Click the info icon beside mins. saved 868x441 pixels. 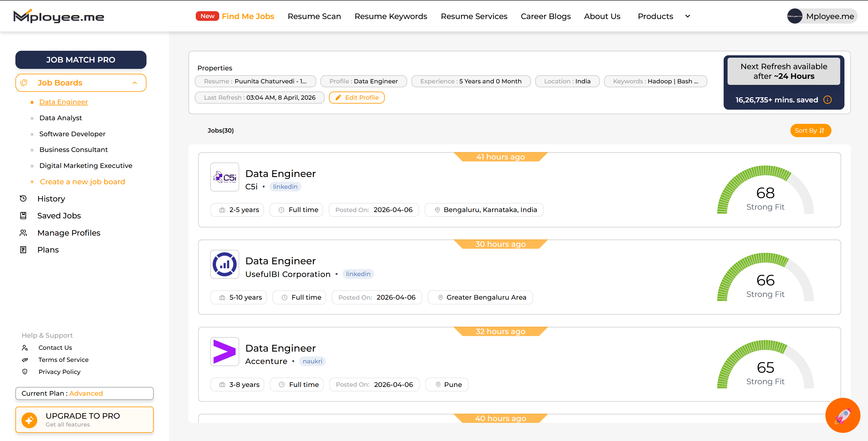(x=828, y=100)
